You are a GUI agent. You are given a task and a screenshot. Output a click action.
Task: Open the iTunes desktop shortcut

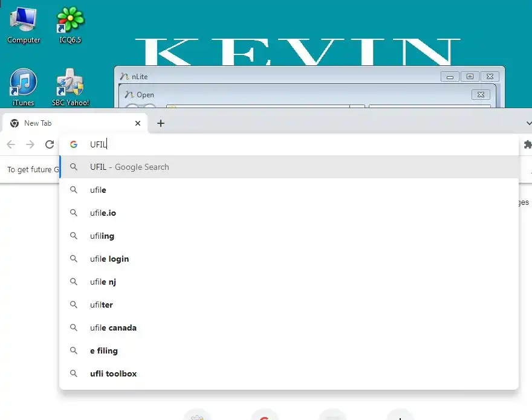pos(23,87)
